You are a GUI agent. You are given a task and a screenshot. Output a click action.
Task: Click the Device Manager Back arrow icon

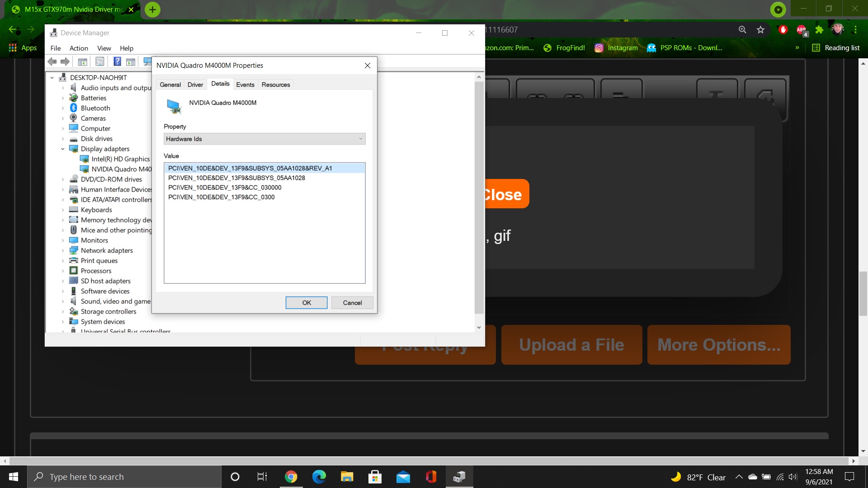pos(52,61)
